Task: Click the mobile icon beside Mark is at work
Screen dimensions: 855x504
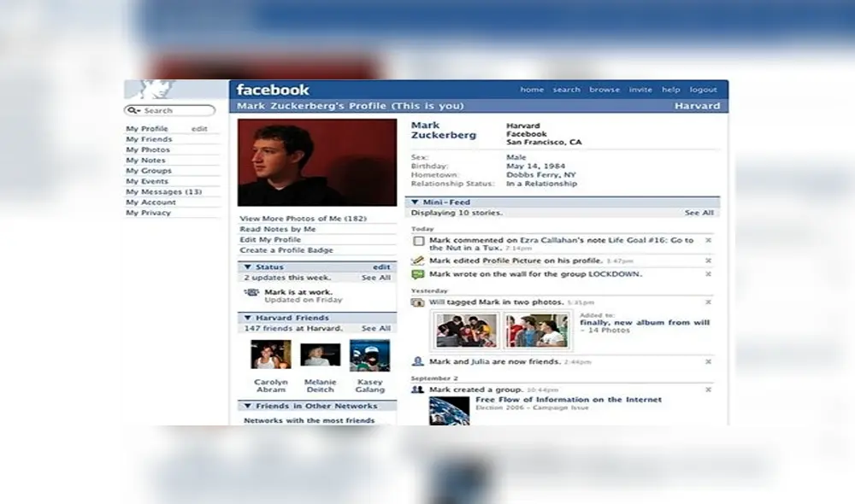Action: (254, 291)
